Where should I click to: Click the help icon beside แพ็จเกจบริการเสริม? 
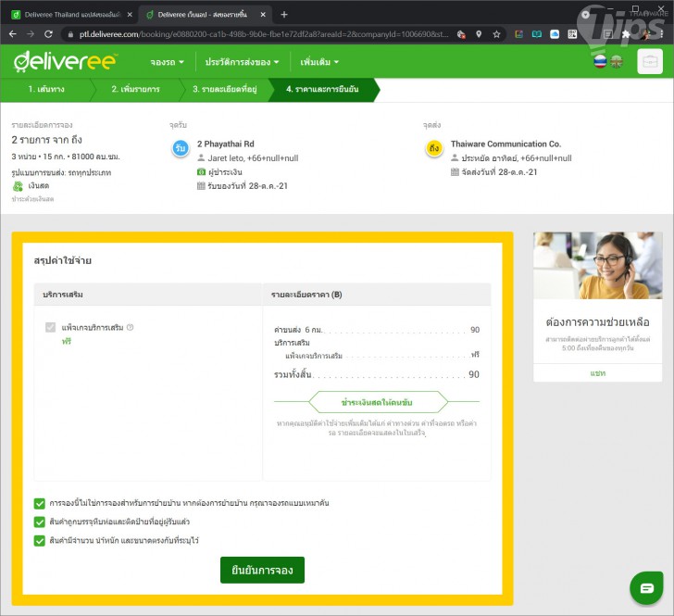point(131,327)
